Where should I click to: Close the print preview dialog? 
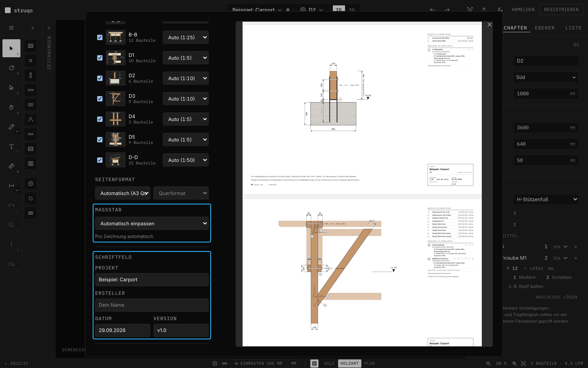coord(490,25)
